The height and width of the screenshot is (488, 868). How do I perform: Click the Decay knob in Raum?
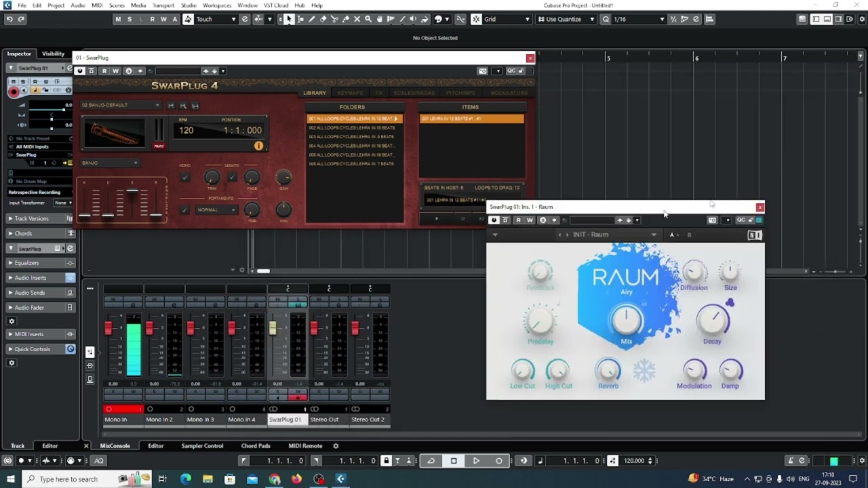coord(712,321)
